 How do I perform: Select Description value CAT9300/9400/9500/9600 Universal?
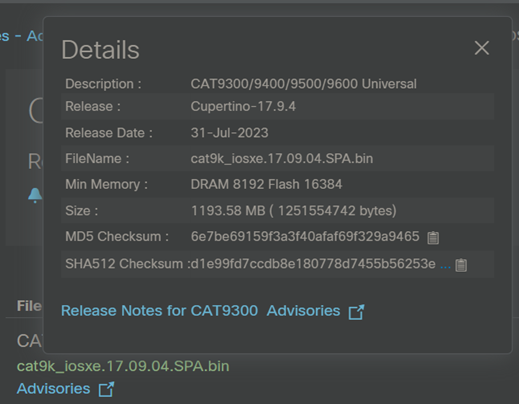(304, 84)
